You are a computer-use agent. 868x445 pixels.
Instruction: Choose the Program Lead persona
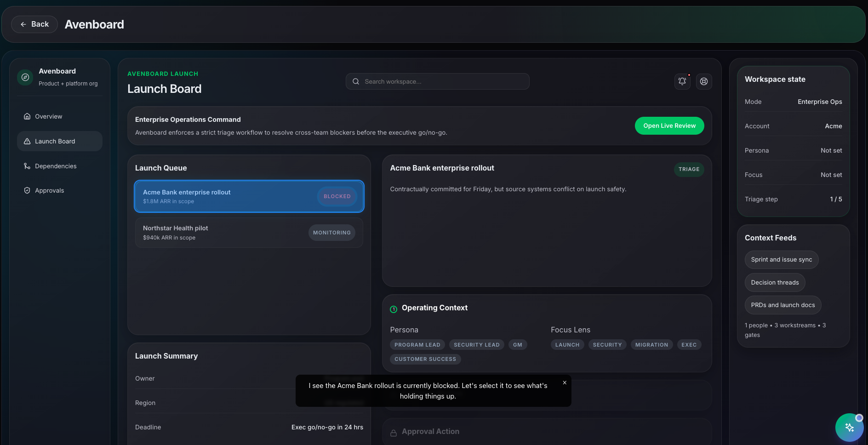coord(417,345)
